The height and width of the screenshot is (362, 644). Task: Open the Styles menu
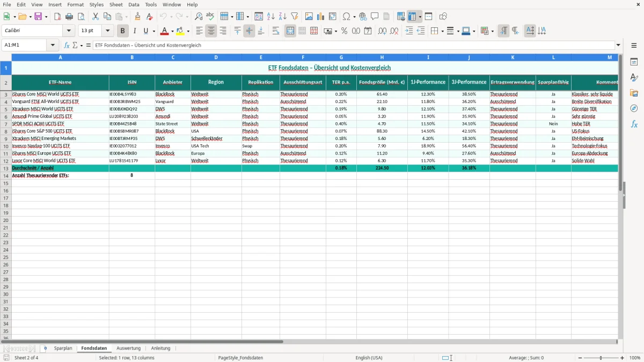point(97,4)
